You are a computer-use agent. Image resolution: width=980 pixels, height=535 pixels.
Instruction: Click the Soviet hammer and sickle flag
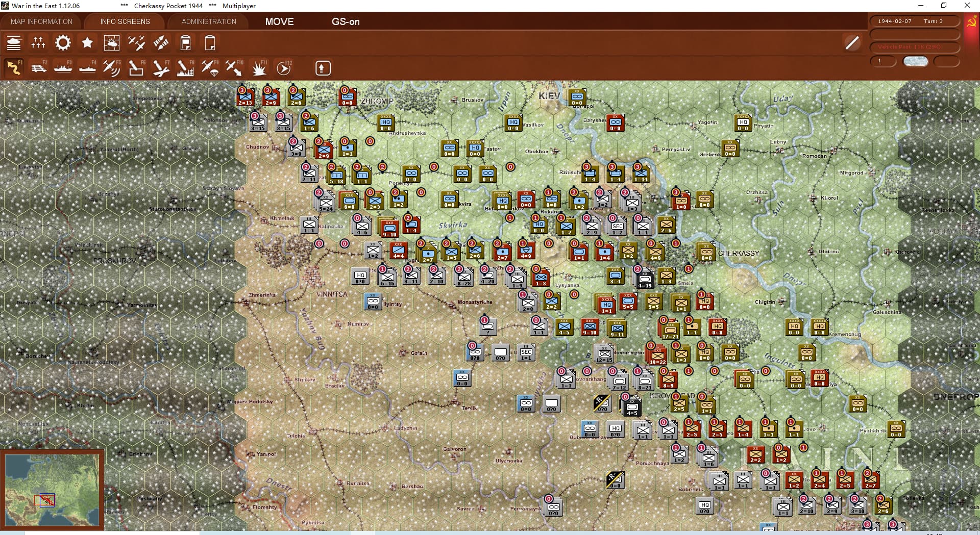972,22
